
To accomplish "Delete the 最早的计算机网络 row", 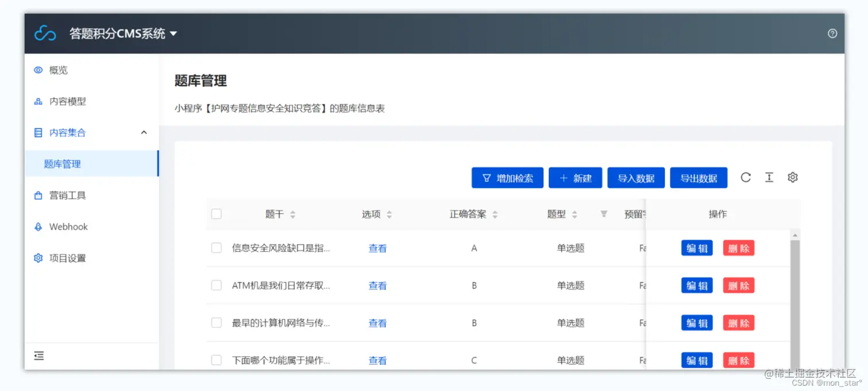I will pos(739,323).
